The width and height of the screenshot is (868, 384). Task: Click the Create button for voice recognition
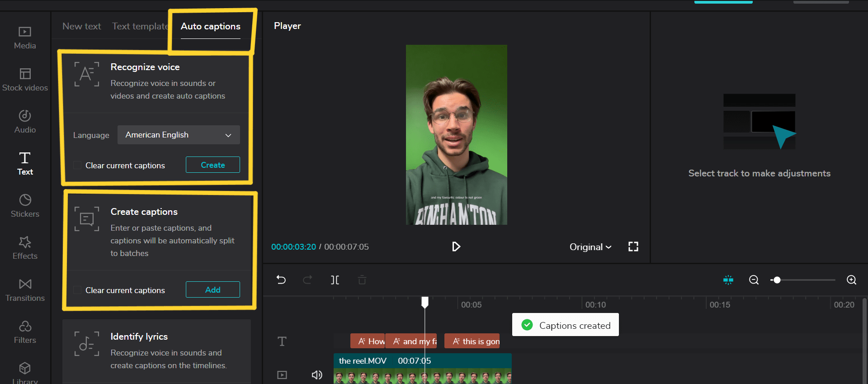pos(212,165)
